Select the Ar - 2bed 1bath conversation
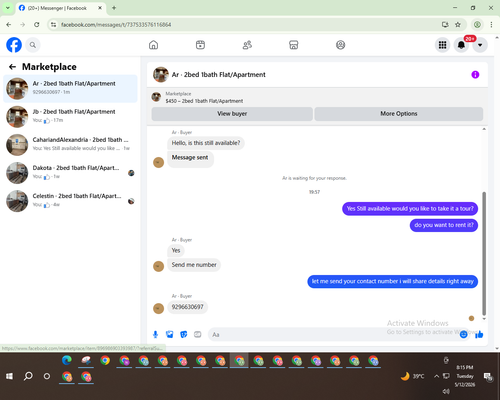The height and width of the screenshot is (400, 500). 70,89
